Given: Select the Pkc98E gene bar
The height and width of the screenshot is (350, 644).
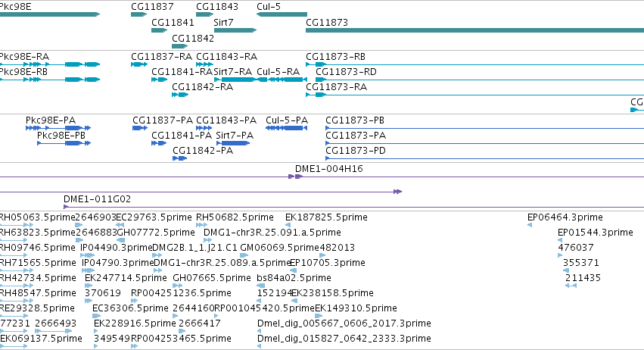Looking at the screenshot, I should (x=50, y=14).
